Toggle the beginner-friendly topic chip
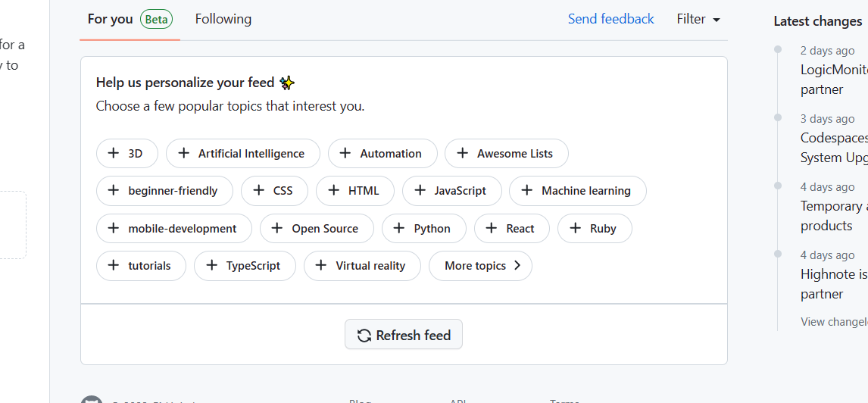 164,191
